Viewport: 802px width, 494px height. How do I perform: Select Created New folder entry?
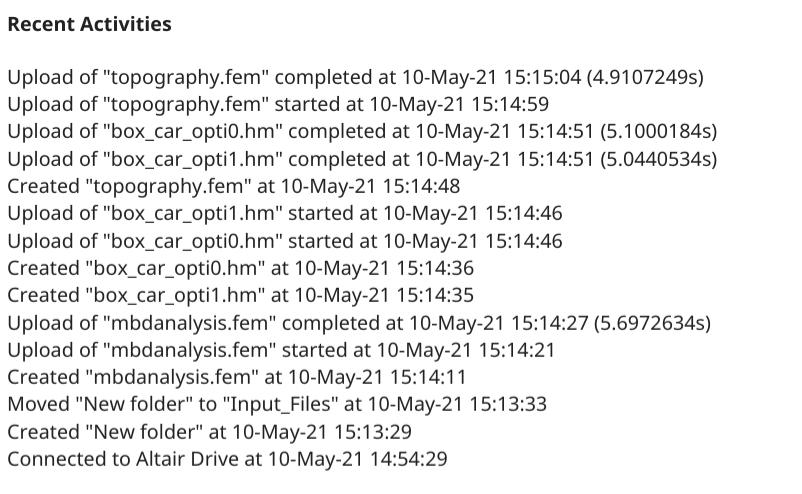click(x=210, y=432)
